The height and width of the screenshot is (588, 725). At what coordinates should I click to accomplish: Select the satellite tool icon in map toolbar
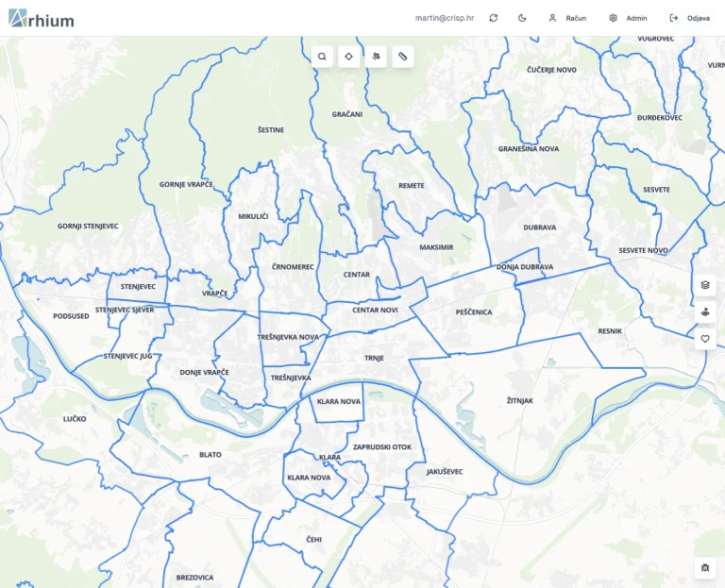(376, 57)
